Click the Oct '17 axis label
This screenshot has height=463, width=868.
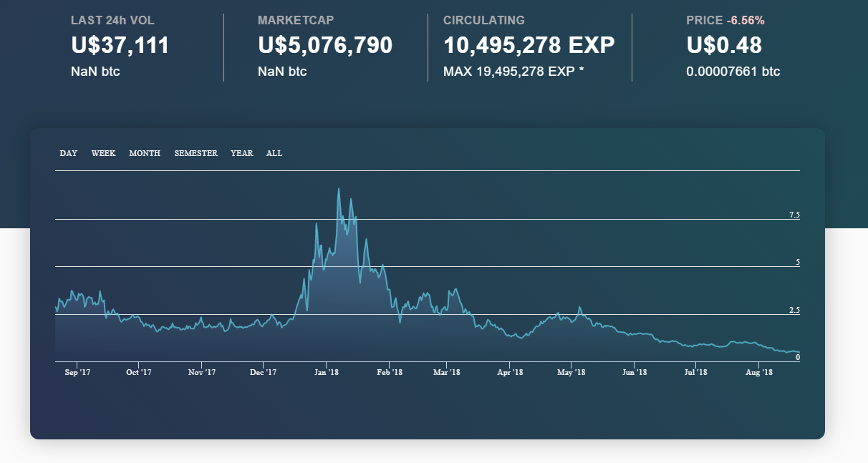click(x=139, y=372)
